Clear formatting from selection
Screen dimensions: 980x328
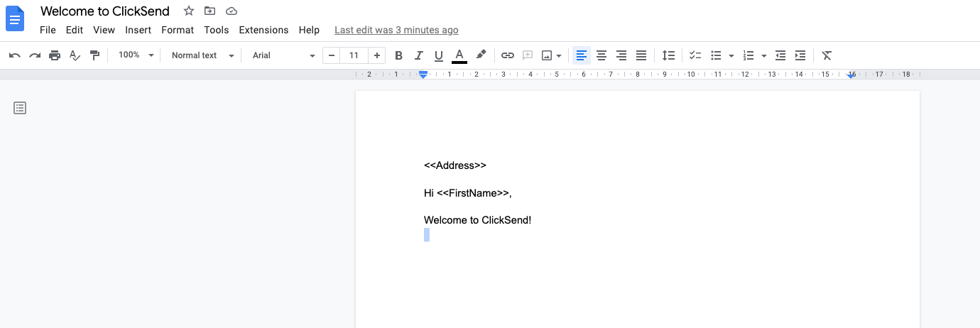[x=827, y=55]
